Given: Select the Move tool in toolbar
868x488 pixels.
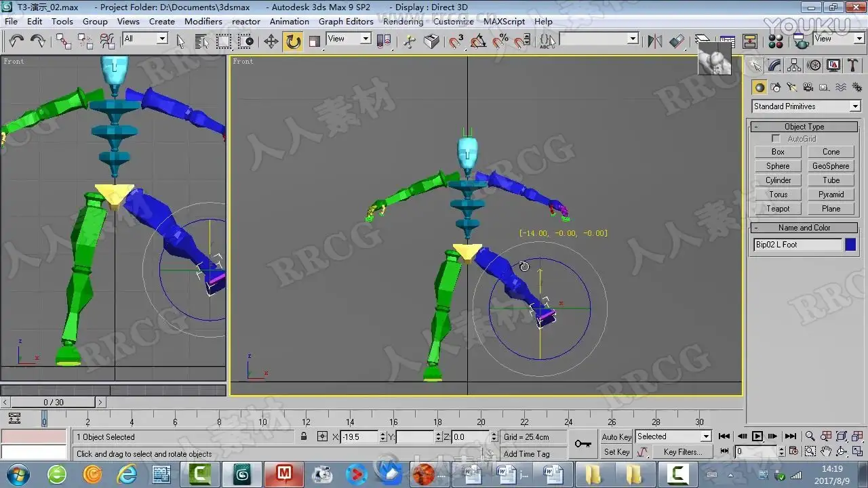Looking at the screenshot, I should 271,41.
